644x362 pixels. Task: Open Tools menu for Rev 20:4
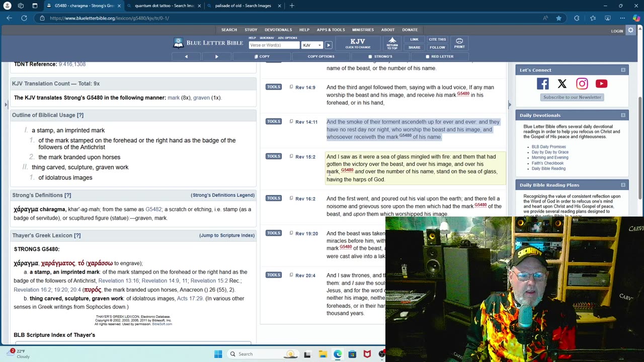[273, 275]
